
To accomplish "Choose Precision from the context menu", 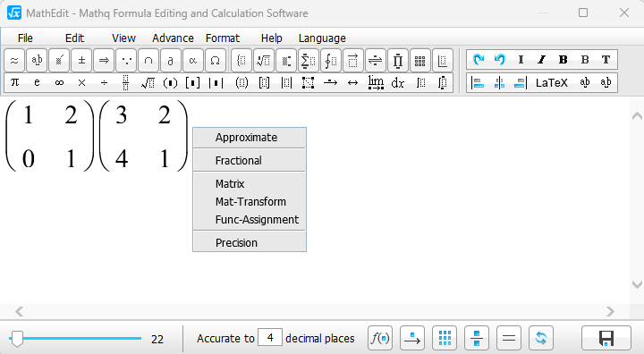I will pos(250,243).
